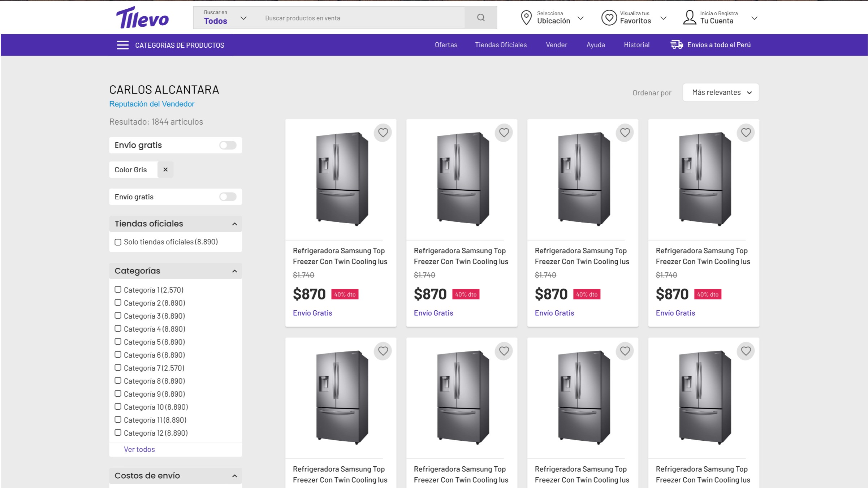Favorite the first refrigerator in bottom row
868x488 pixels.
point(383,351)
